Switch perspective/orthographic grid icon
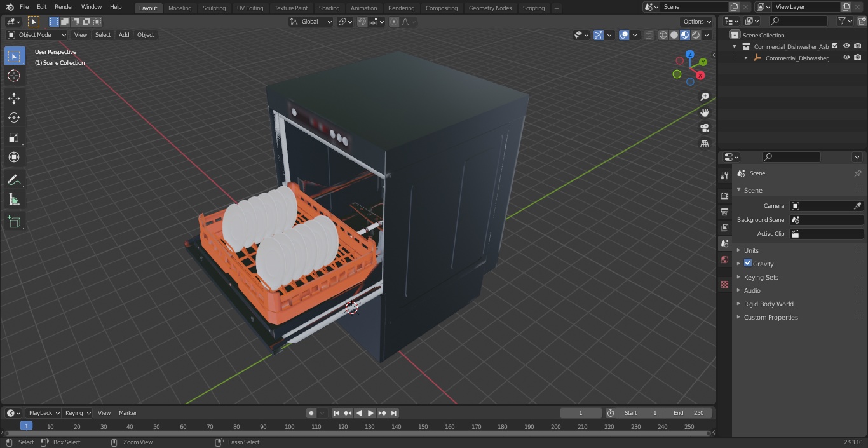 pos(704,144)
